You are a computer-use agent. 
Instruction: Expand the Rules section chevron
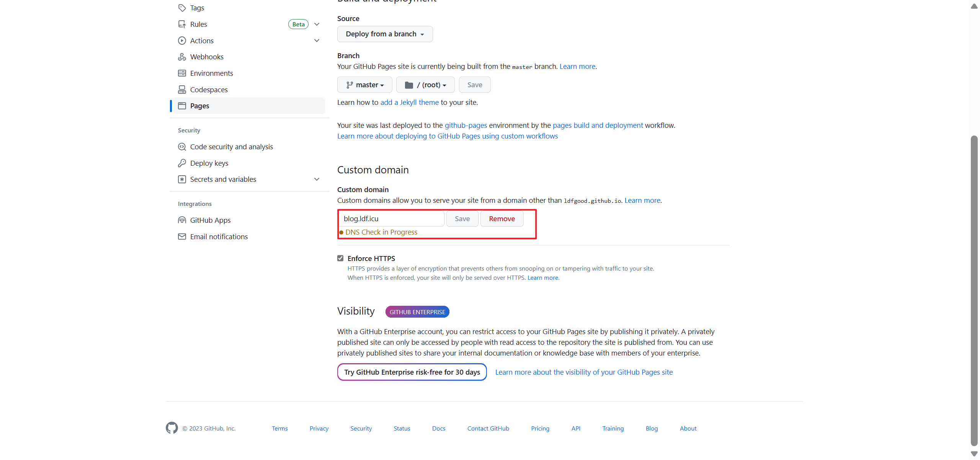pos(317,24)
